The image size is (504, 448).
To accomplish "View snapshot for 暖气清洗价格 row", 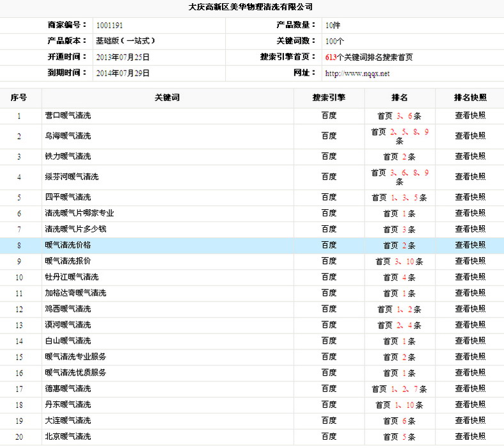I will (x=470, y=245).
